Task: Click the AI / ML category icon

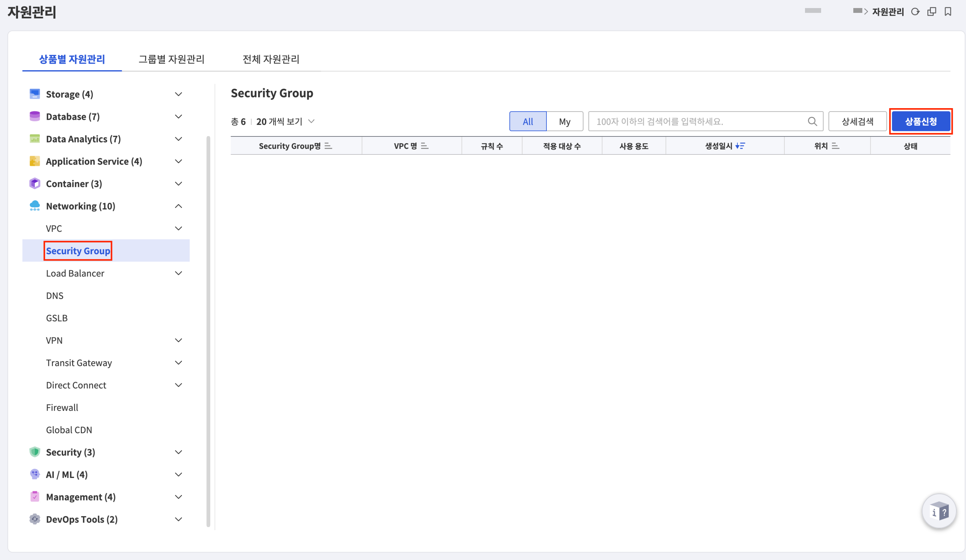Action: click(34, 474)
